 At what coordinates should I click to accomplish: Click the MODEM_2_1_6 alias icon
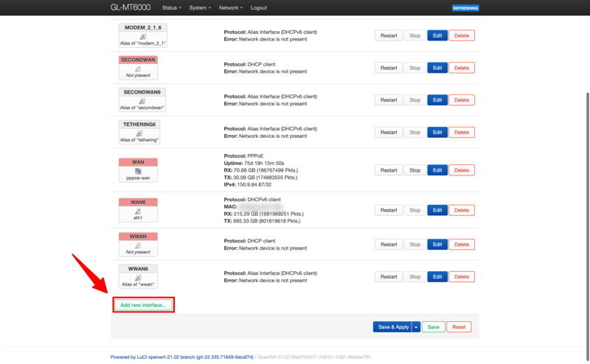(x=142, y=37)
